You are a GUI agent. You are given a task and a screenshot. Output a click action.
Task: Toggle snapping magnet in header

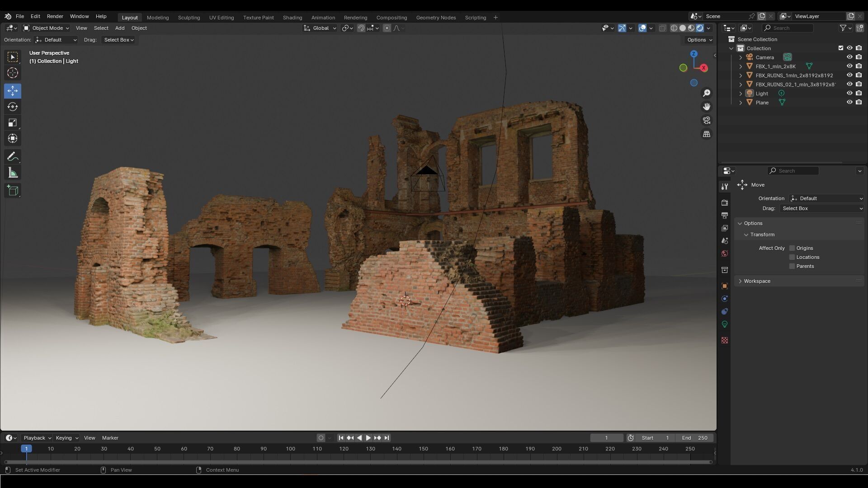click(x=361, y=28)
